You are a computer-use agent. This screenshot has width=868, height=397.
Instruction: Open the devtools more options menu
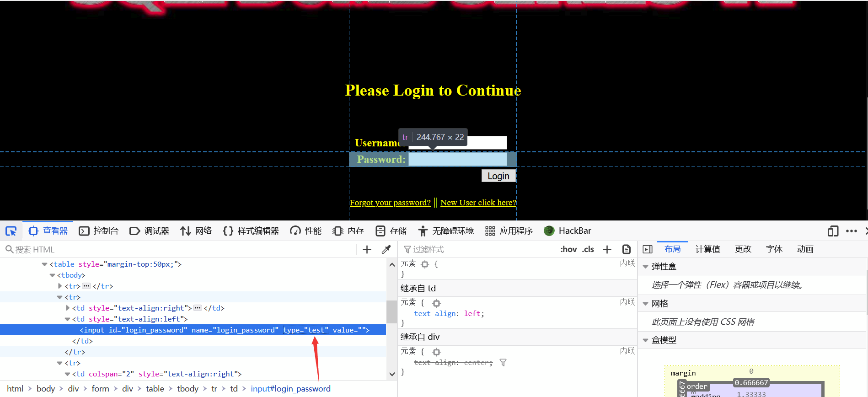point(852,231)
